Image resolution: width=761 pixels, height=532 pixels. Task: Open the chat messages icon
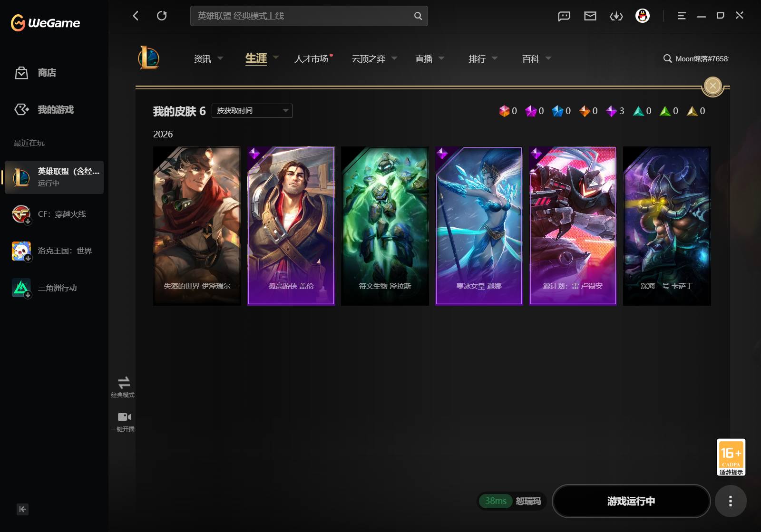click(x=564, y=16)
